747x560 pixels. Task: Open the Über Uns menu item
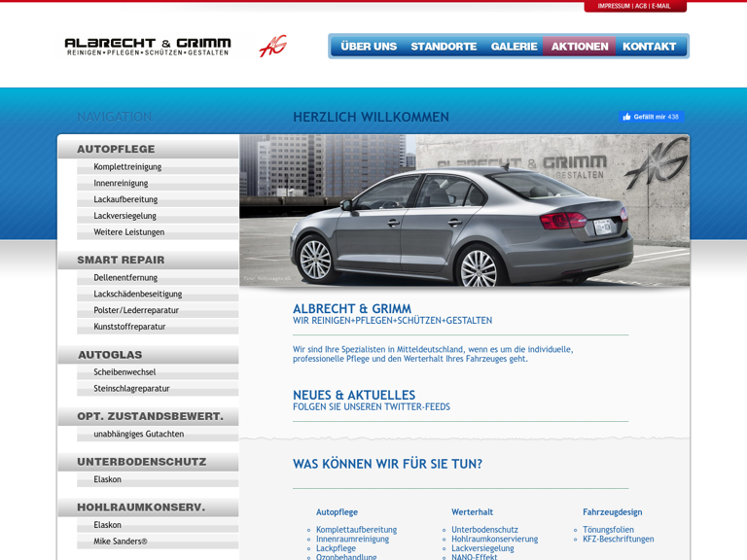point(369,47)
